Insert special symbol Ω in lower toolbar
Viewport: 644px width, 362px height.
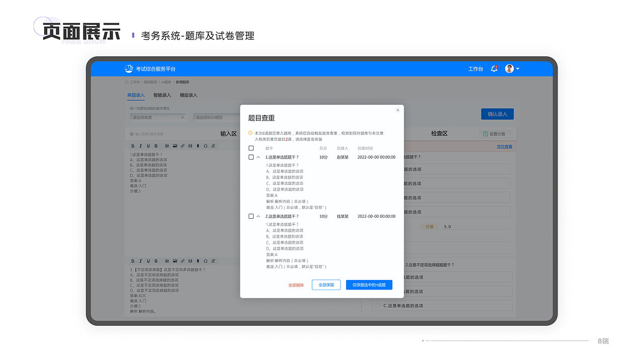(x=206, y=261)
